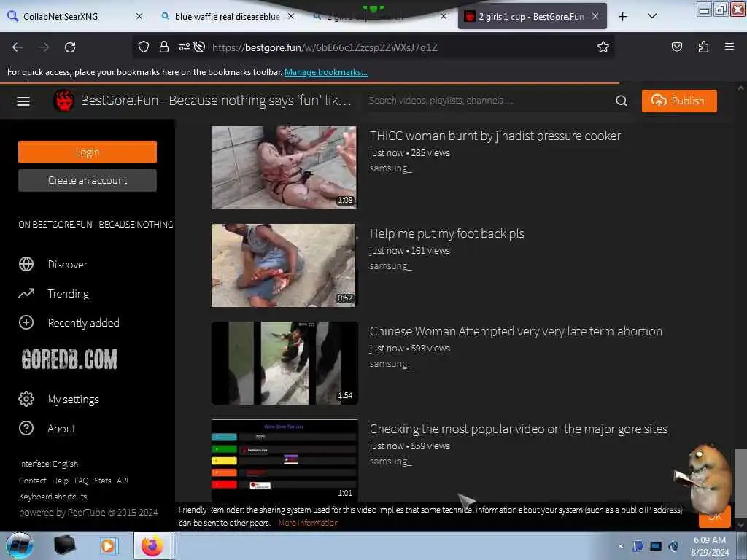Open the video thumbnail with 1:01 duration

[x=285, y=460]
